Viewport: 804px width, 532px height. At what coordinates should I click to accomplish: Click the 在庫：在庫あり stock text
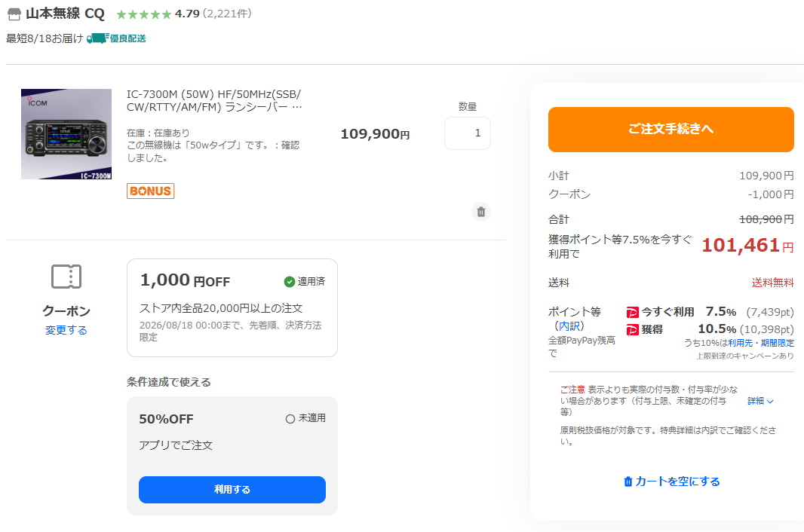coord(158,133)
